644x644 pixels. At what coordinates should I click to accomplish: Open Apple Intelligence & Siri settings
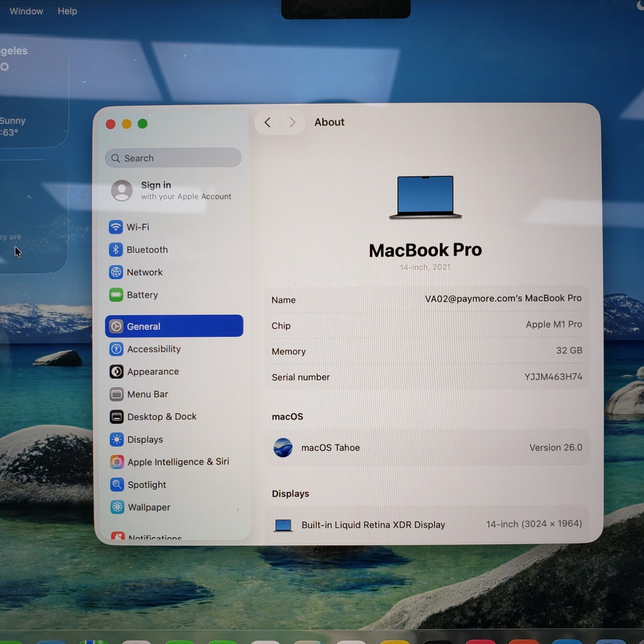178,462
